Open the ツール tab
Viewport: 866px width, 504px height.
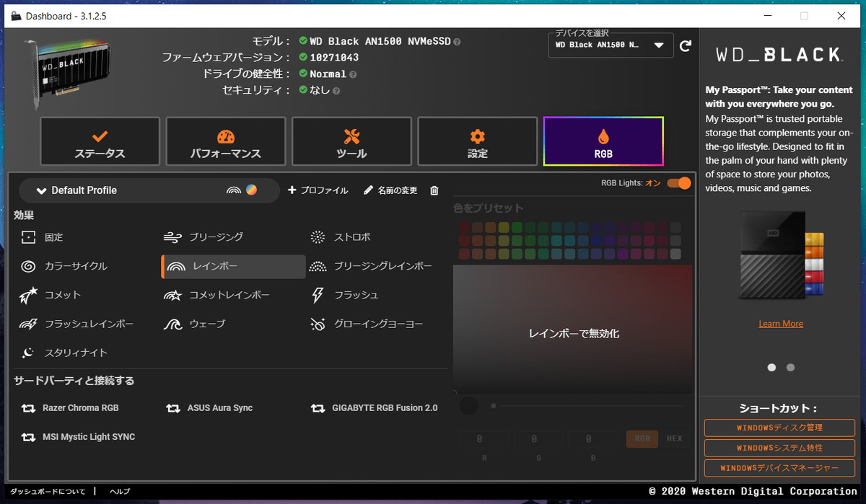(351, 141)
